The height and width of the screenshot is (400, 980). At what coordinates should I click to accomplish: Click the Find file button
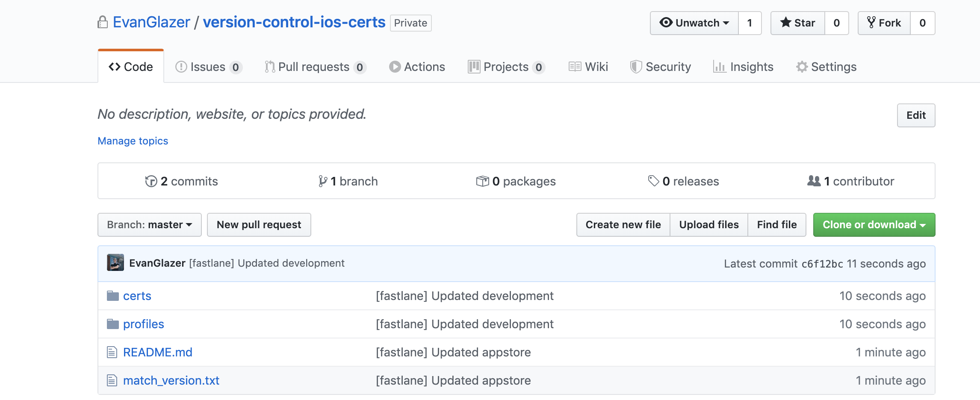(x=777, y=225)
